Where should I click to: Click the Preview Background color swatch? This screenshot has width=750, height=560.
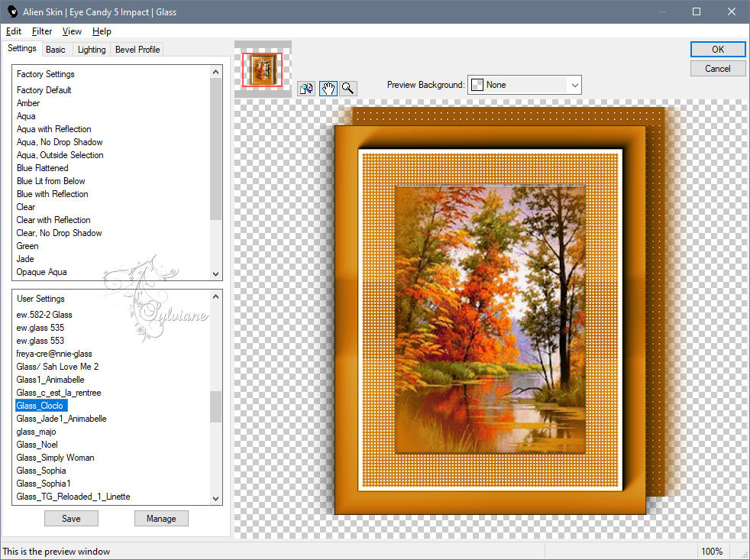pyautogui.click(x=477, y=86)
